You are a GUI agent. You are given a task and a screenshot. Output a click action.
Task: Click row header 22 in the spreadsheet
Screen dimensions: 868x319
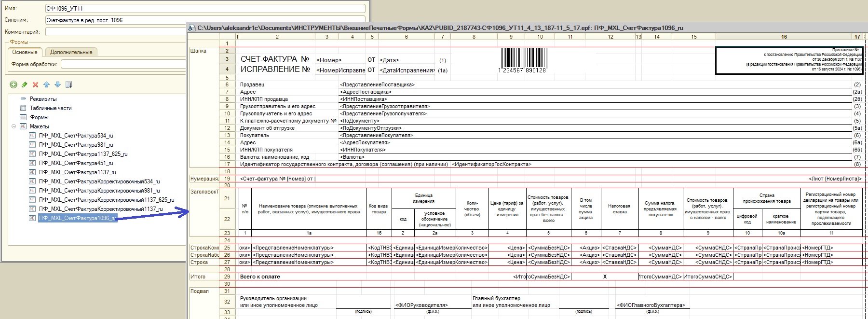pyautogui.click(x=227, y=219)
